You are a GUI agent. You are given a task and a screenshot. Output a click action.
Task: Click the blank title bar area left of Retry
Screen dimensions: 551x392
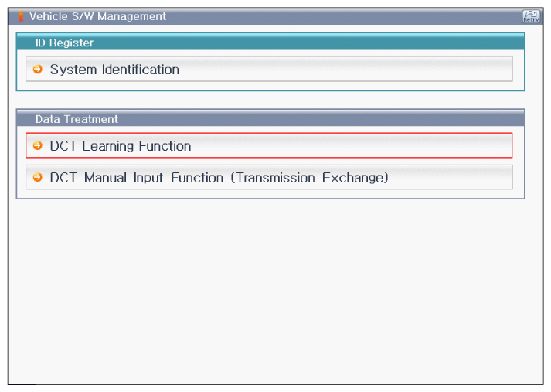point(345,16)
